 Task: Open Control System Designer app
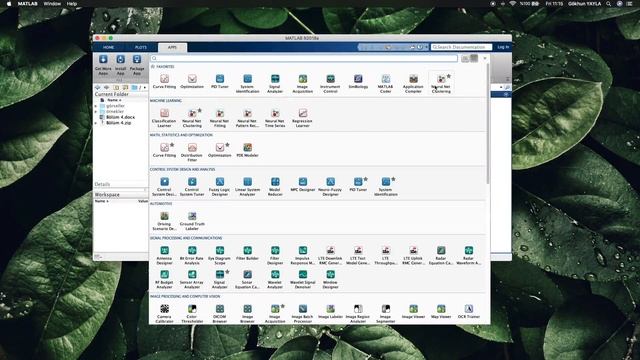click(164, 186)
